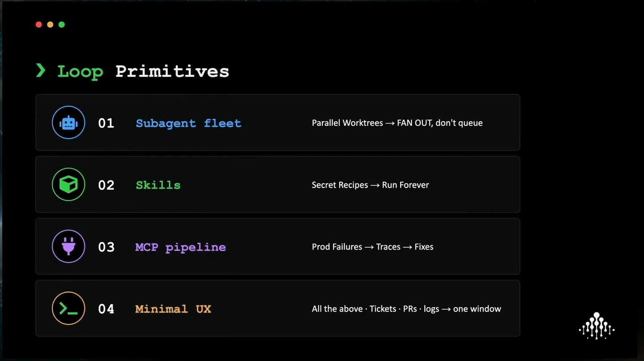Click the "All the above · Tickets" description

407,309
